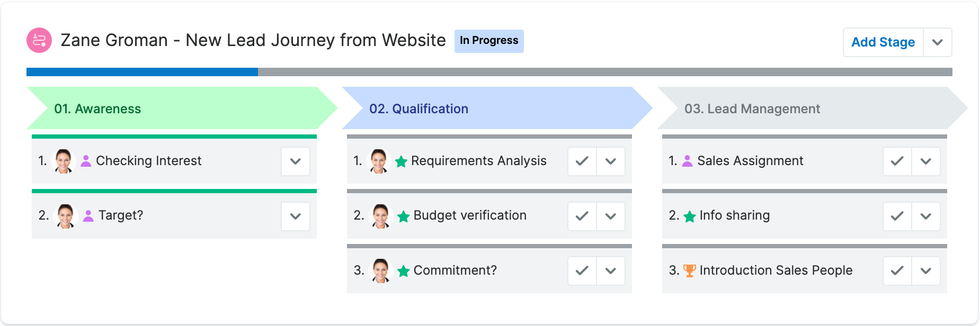The width and height of the screenshot is (980, 326).
Task: Click the Add Stage button
Action: tap(883, 42)
